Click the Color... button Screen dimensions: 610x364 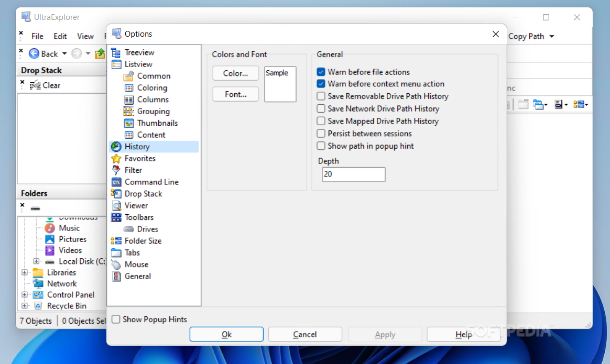click(236, 73)
